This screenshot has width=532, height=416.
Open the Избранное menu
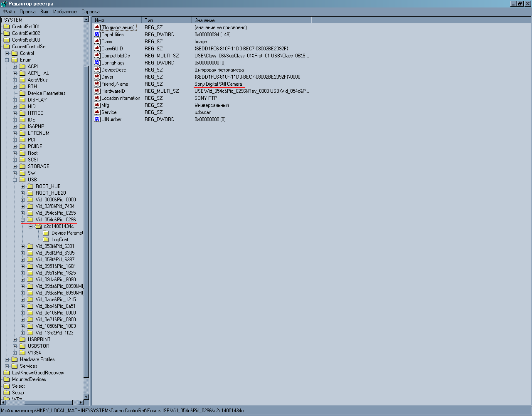click(x=65, y=12)
